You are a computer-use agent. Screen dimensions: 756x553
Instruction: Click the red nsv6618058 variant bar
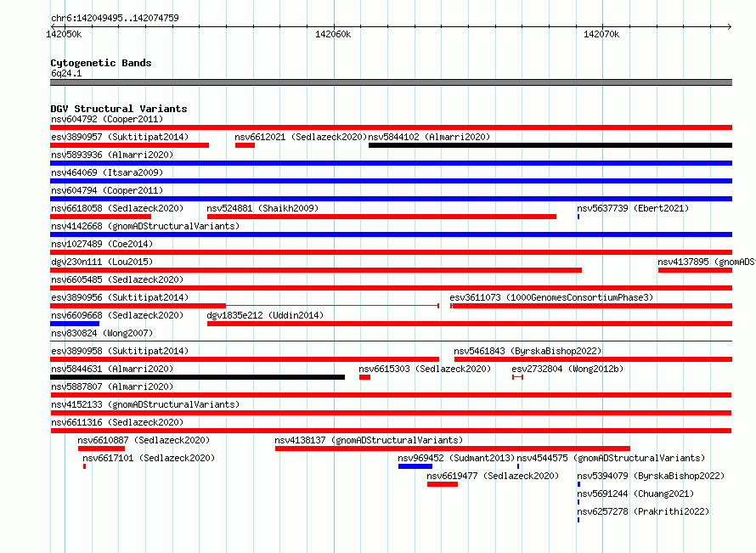(101, 217)
